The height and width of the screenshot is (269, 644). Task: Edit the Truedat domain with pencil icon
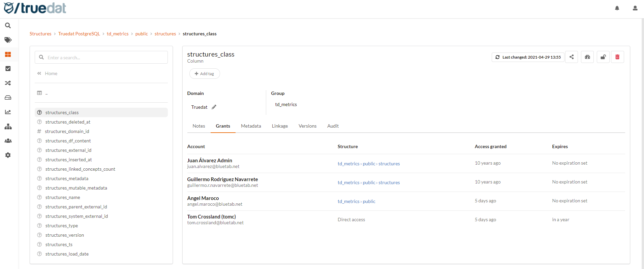[x=214, y=107]
